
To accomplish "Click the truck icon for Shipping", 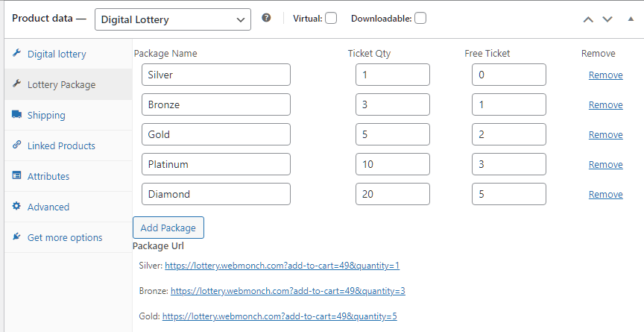I will pos(16,115).
